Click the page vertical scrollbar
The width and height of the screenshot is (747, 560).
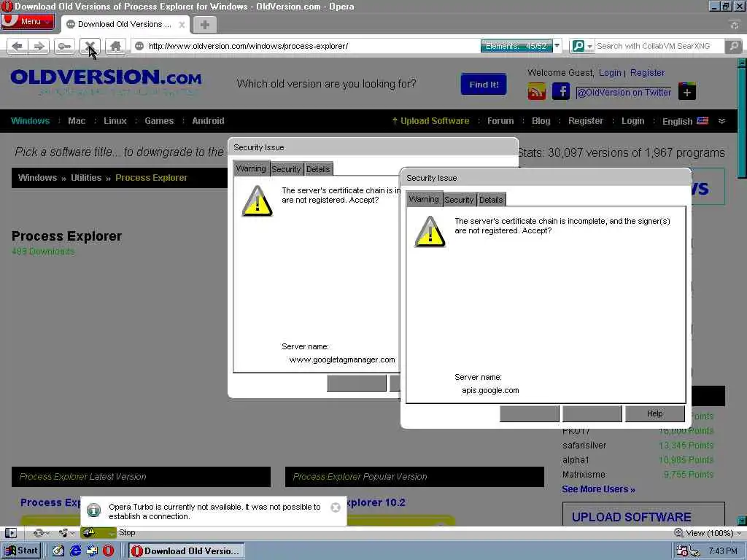coord(742,290)
